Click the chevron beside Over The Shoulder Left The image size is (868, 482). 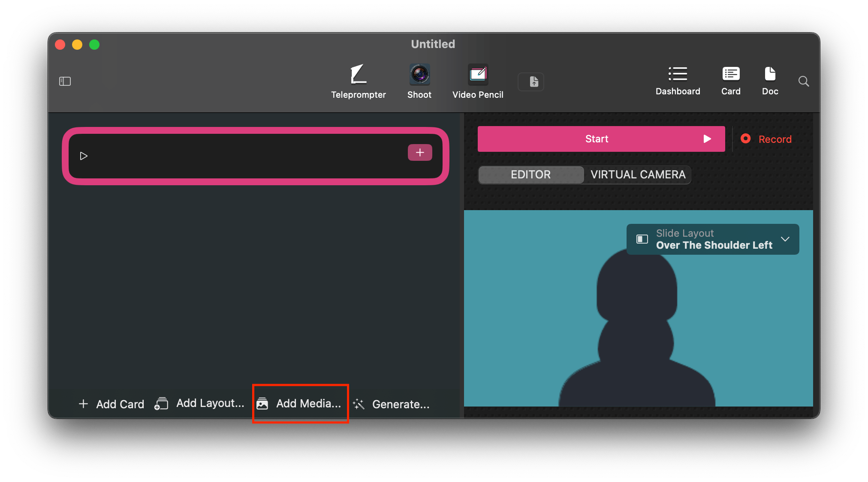785,239
